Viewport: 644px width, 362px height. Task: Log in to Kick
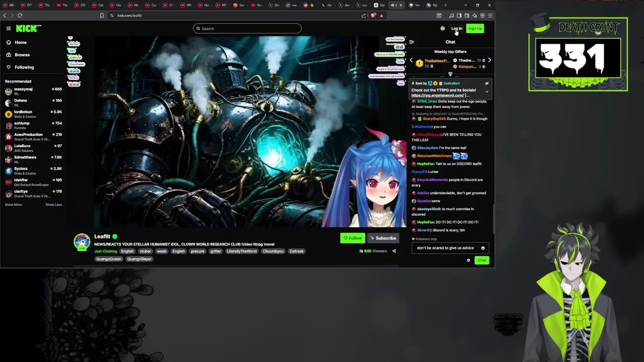(456, 29)
